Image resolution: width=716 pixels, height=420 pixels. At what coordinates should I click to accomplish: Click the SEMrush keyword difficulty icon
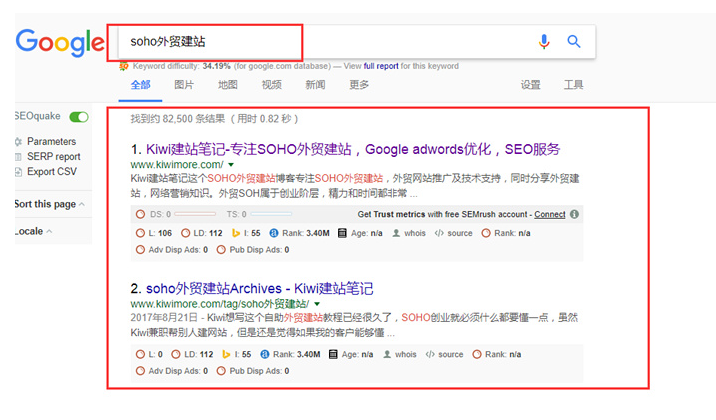click(x=123, y=66)
